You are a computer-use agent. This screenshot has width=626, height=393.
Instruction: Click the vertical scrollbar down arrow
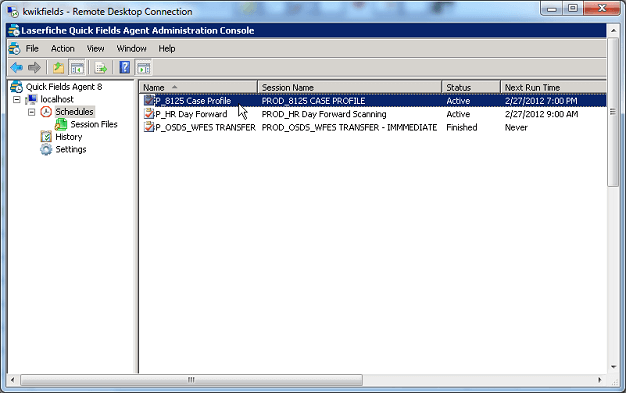click(613, 367)
